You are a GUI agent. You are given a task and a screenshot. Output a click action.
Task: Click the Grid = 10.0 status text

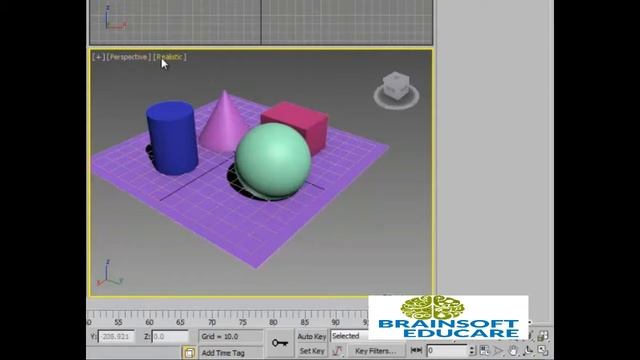pos(220,336)
